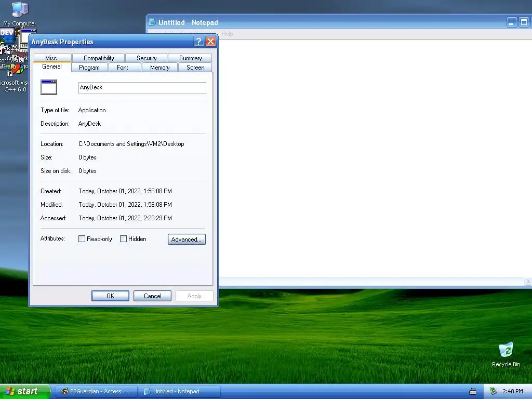
Task: Select the General tab
Action: (52, 67)
